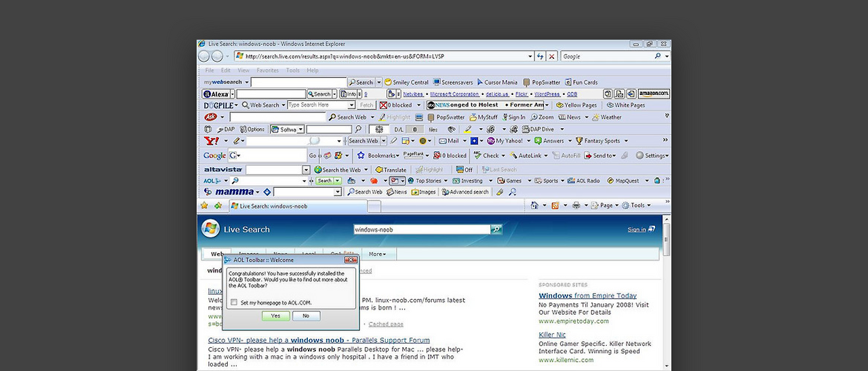This screenshot has width=868, height=371.
Task: Click the Dogpile Fetch button
Action: pos(366,105)
